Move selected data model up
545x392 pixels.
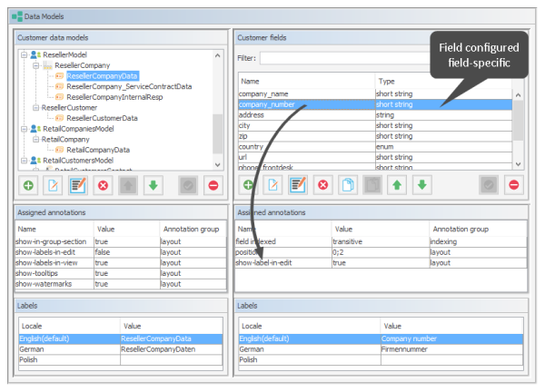pyautogui.click(x=128, y=185)
